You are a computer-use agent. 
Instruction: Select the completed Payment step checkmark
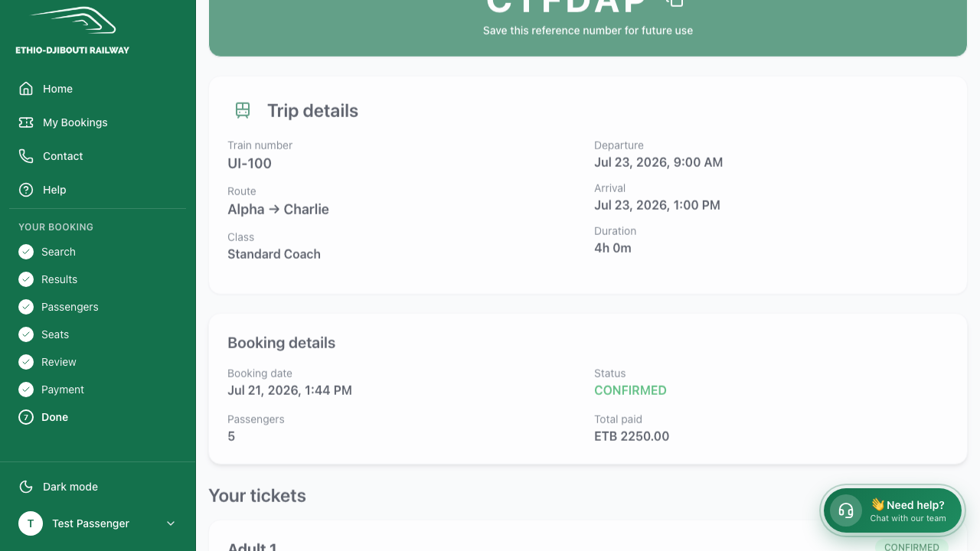tap(26, 390)
